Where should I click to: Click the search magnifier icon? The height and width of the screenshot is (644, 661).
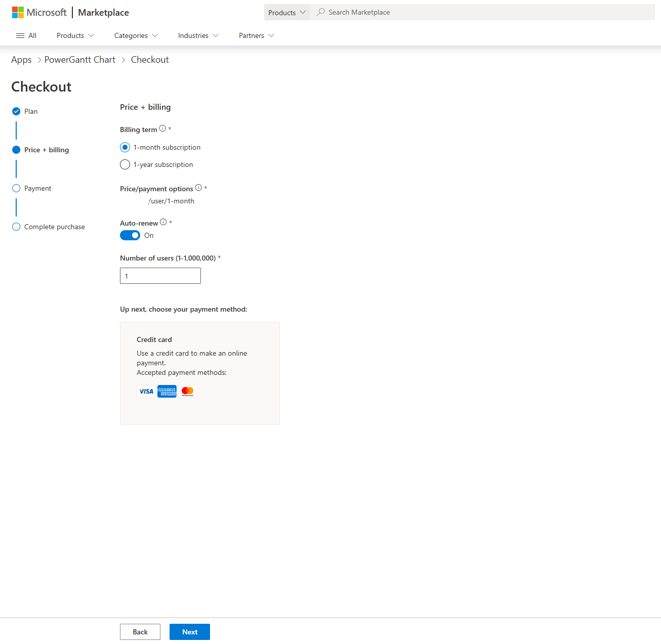pos(320,12)
